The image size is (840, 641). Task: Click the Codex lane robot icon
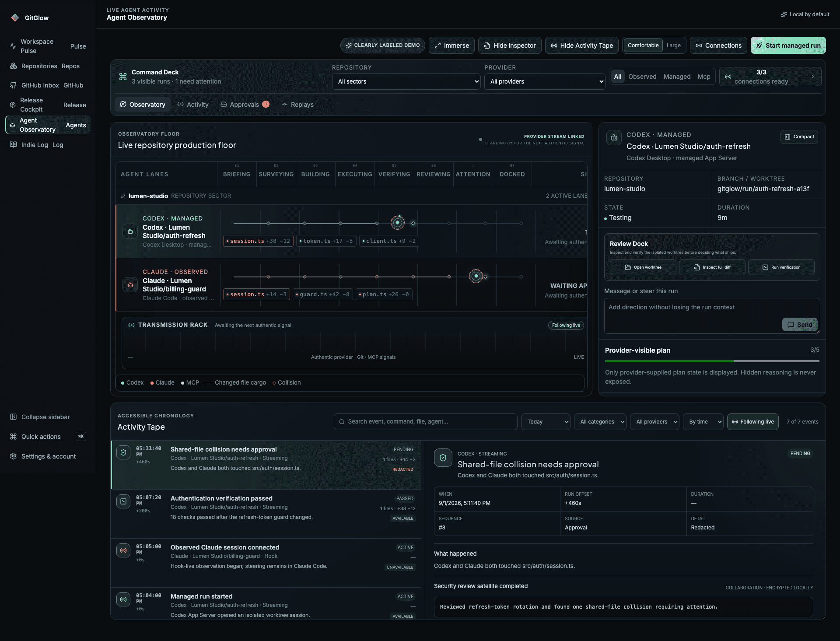pos(130,231)
